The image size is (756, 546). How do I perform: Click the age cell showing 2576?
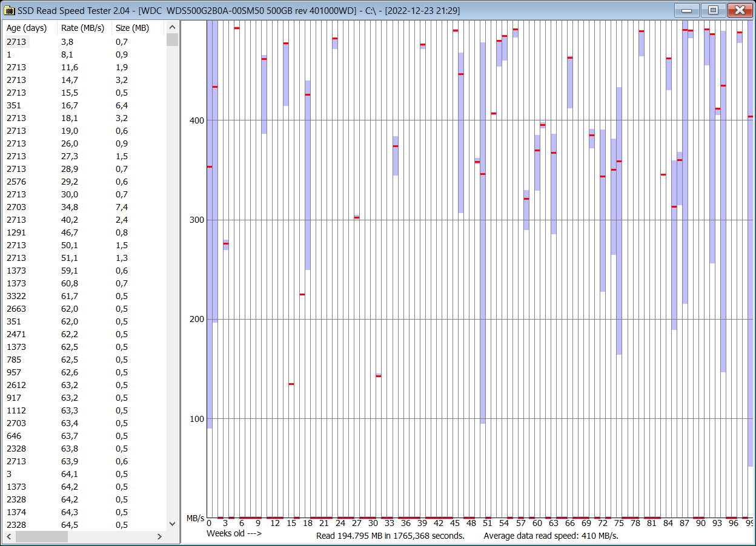tap(16, 181)
